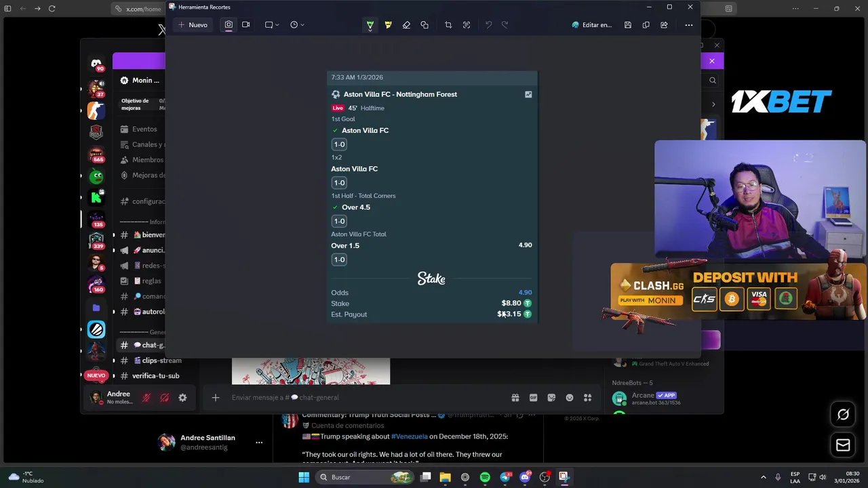The height and width of the screenshot is (488, 868).
Task: Show hidden system tray icons
Action: coord(763,477)
